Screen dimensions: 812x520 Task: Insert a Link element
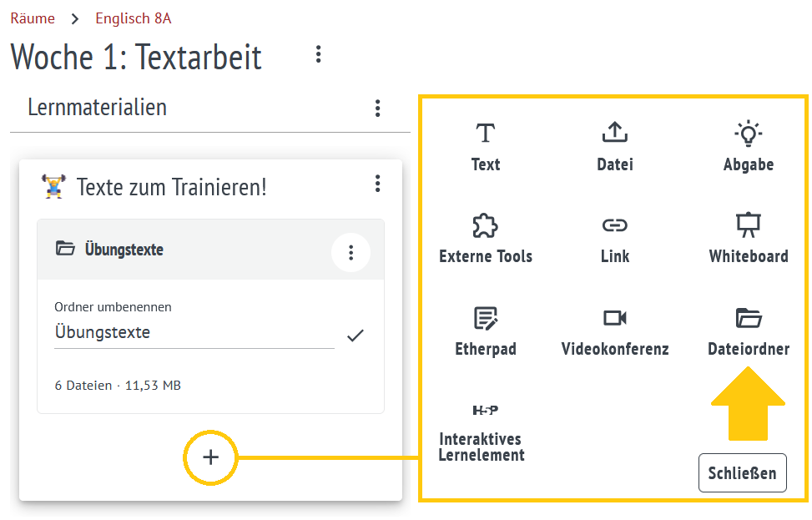pyautogui.click(x=614, y=239)
